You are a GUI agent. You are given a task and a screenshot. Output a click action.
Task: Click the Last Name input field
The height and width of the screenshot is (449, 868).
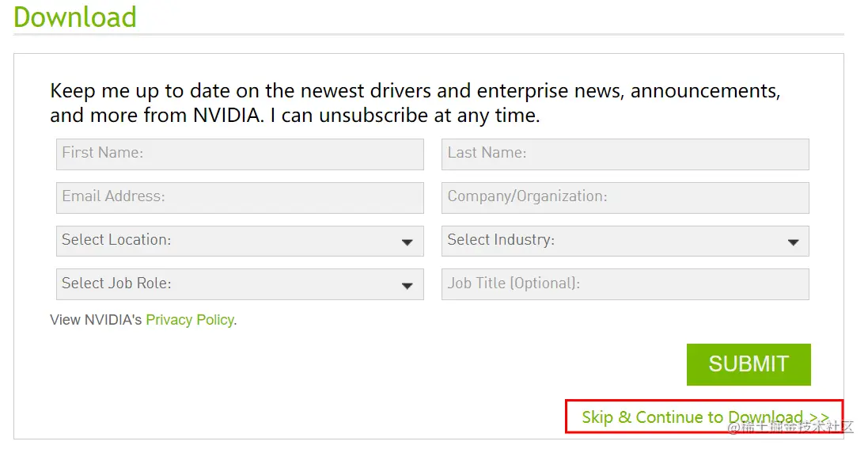point(625,154)
